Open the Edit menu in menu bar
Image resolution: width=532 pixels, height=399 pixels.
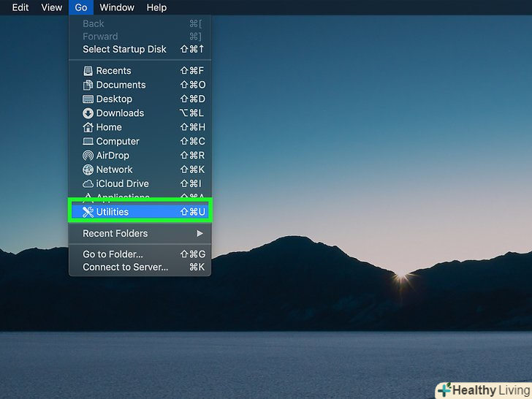click(20, 7)
